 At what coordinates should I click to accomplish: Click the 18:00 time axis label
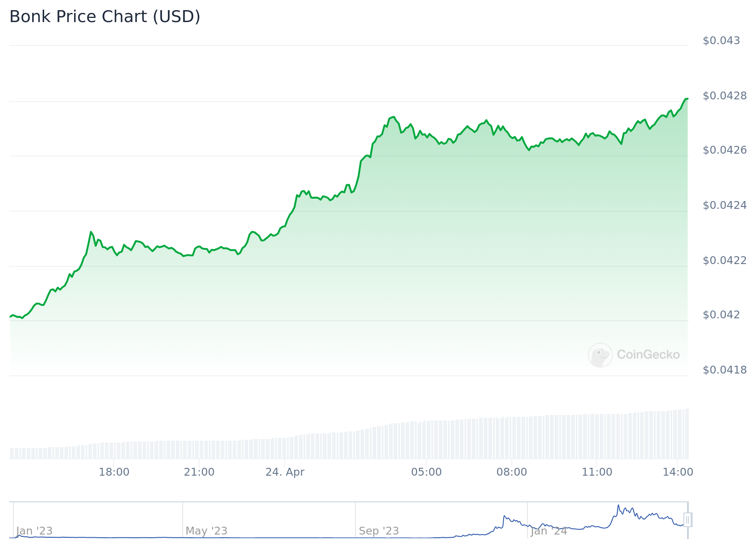[x=114, y=472]
